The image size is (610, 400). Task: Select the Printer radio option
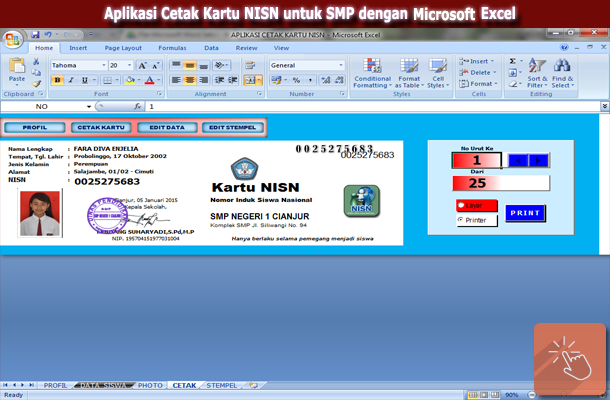tap(477, 220)
